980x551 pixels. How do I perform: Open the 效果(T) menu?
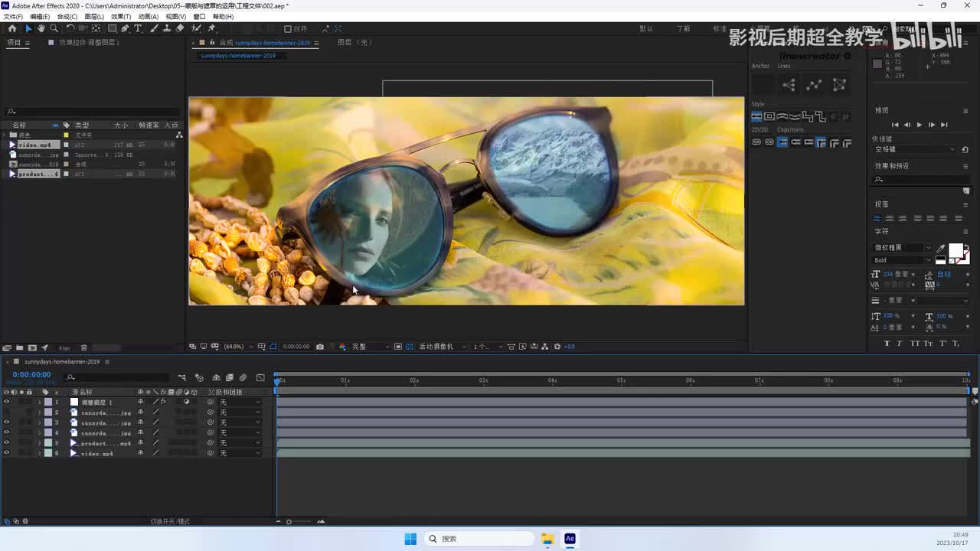tap(120, 16)
